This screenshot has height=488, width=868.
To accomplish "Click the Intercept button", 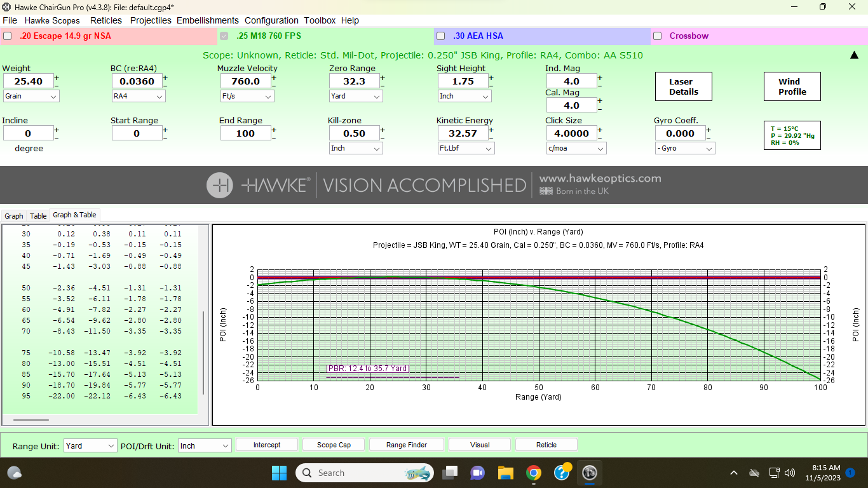I will point(267,445).
